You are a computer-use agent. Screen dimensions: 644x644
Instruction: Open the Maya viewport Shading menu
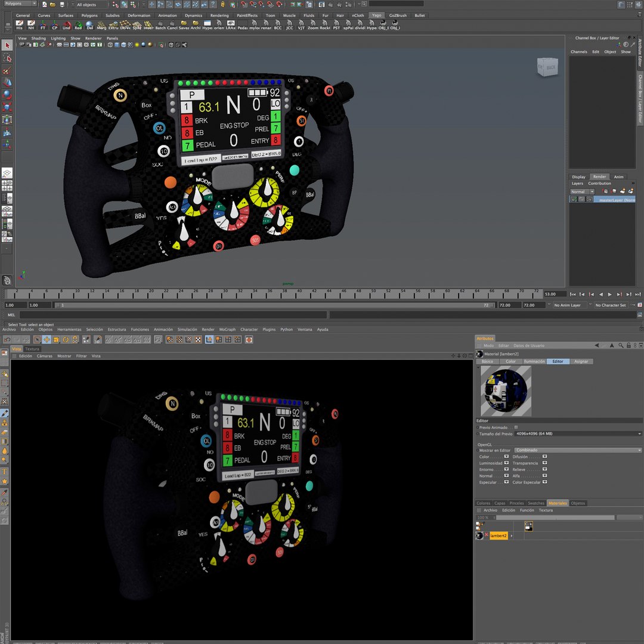[39, 38]
